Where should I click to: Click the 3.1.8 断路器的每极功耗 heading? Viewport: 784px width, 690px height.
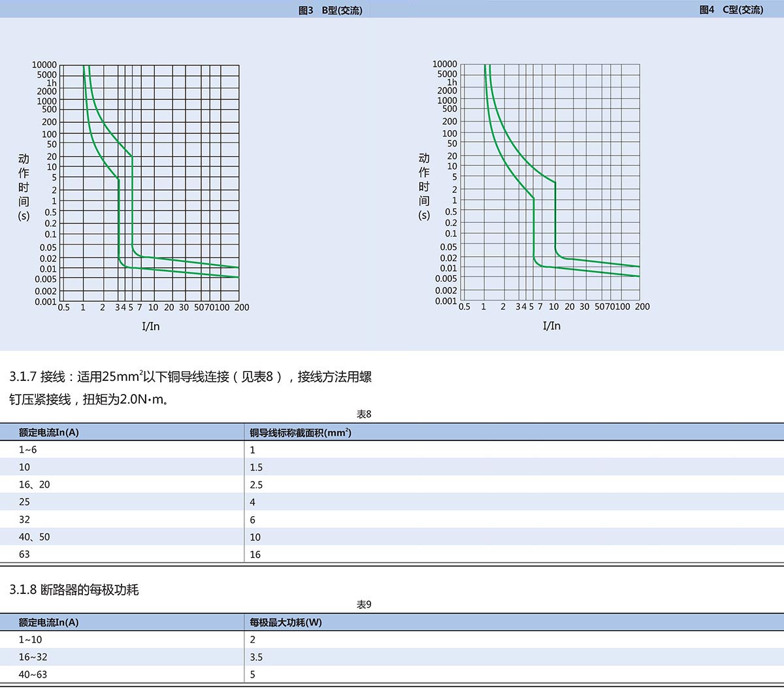[74, 590]
